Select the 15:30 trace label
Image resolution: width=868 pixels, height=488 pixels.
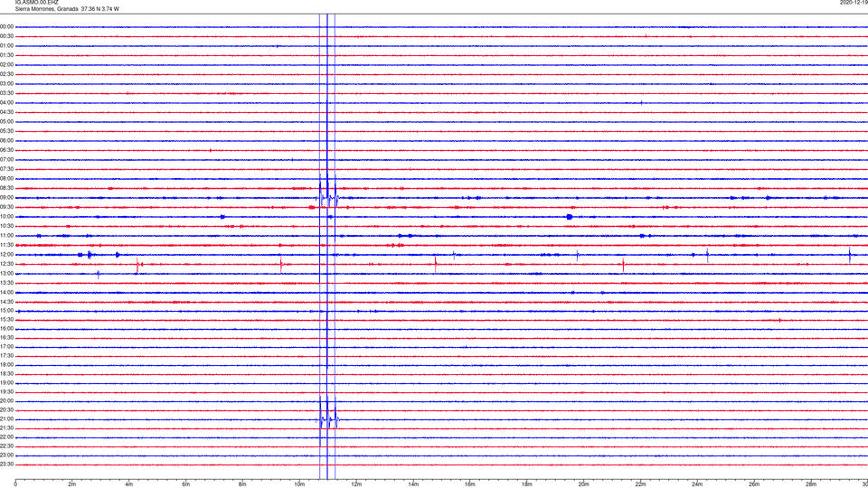6,320
